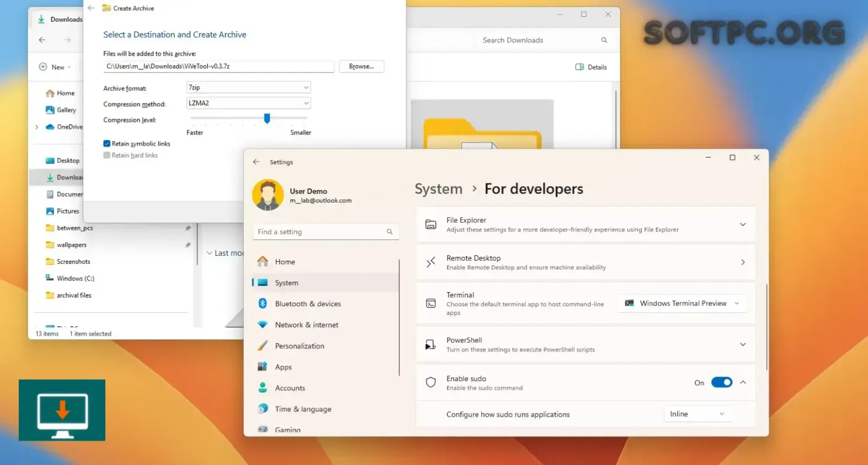
Task: Open the Inline sudo mode dropdown
Action: point(698,414)
